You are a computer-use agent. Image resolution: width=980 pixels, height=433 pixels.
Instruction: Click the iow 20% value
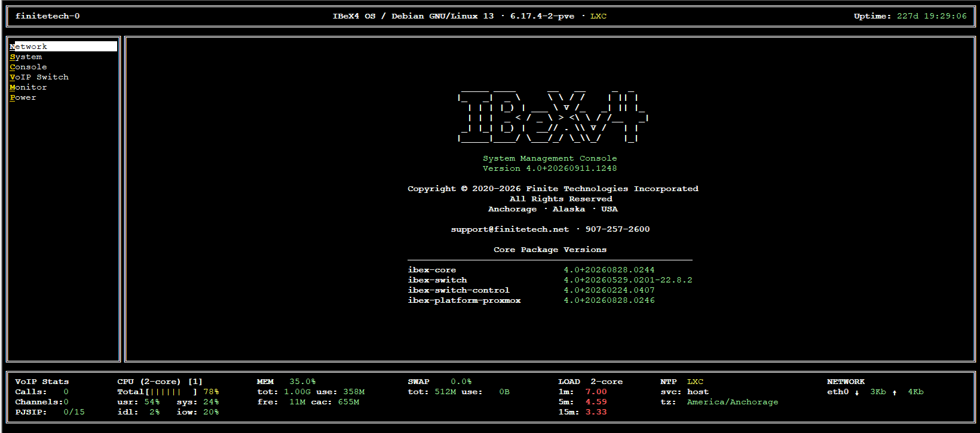click(x=211, y=412)
